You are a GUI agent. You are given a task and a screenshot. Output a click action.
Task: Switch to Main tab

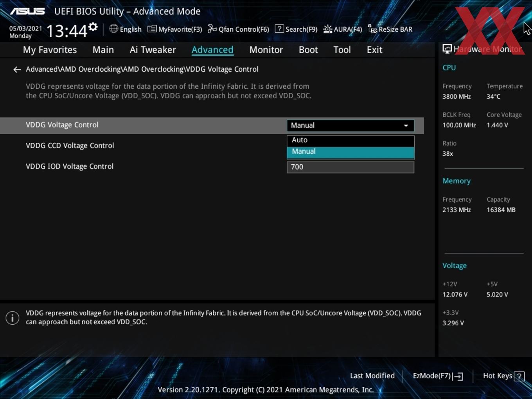point(103,50)
